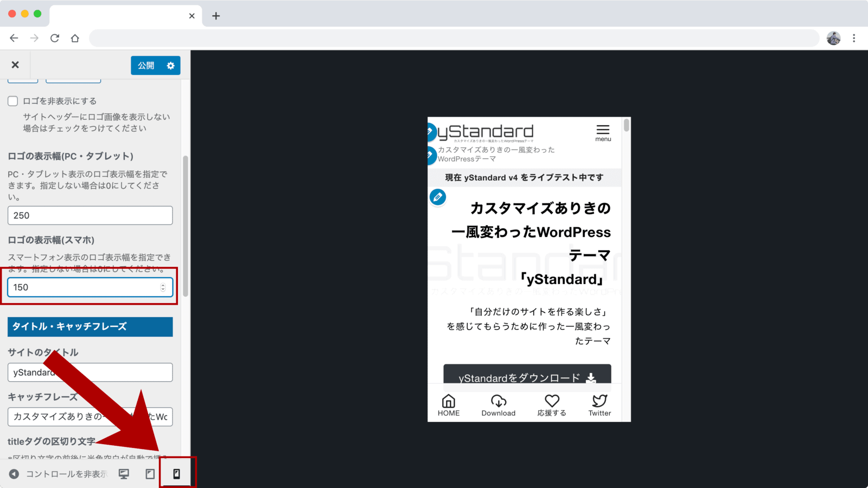Click the preview pane scrollbar
The height and width of the screenshot is (488, 868).
click(627, 125)
